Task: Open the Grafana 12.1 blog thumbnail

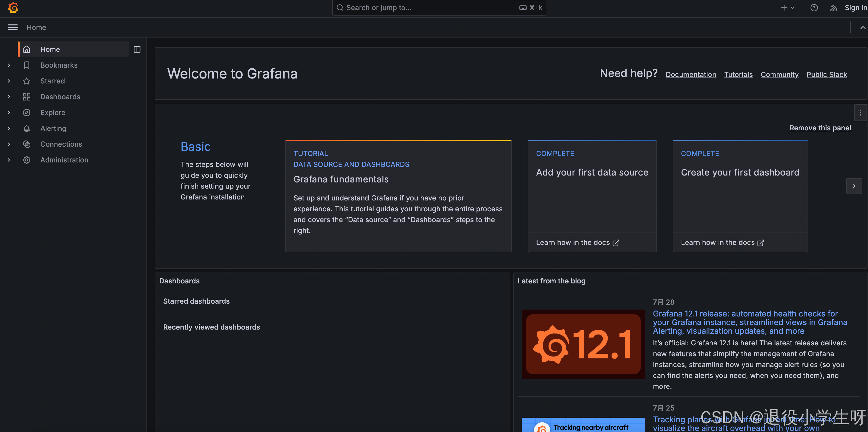Action: coord(583,344)
